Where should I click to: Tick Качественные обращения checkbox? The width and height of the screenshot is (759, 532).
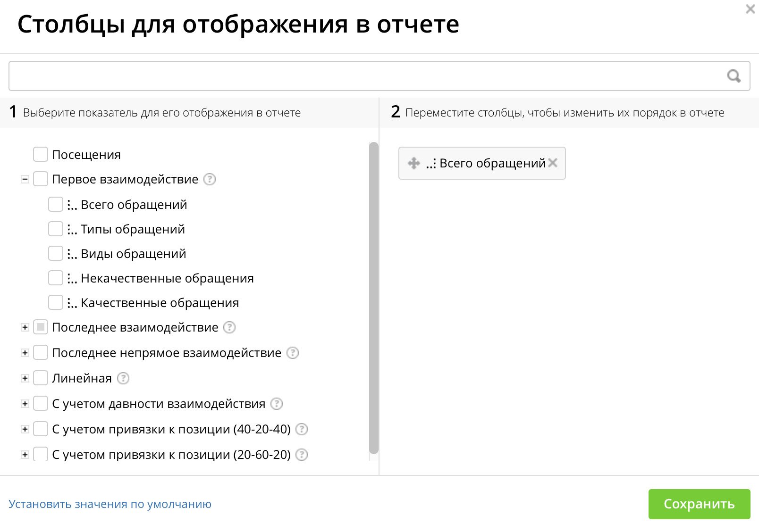(56, 302)
